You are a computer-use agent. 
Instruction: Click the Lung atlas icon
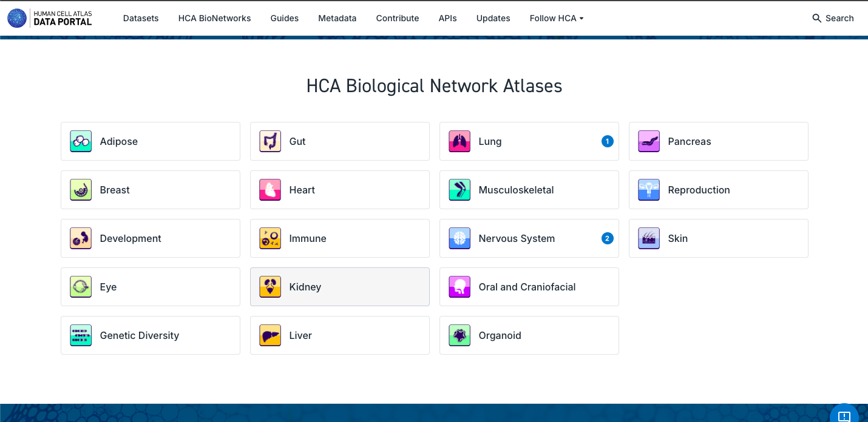pyautogui.click(x=459, y=141)
